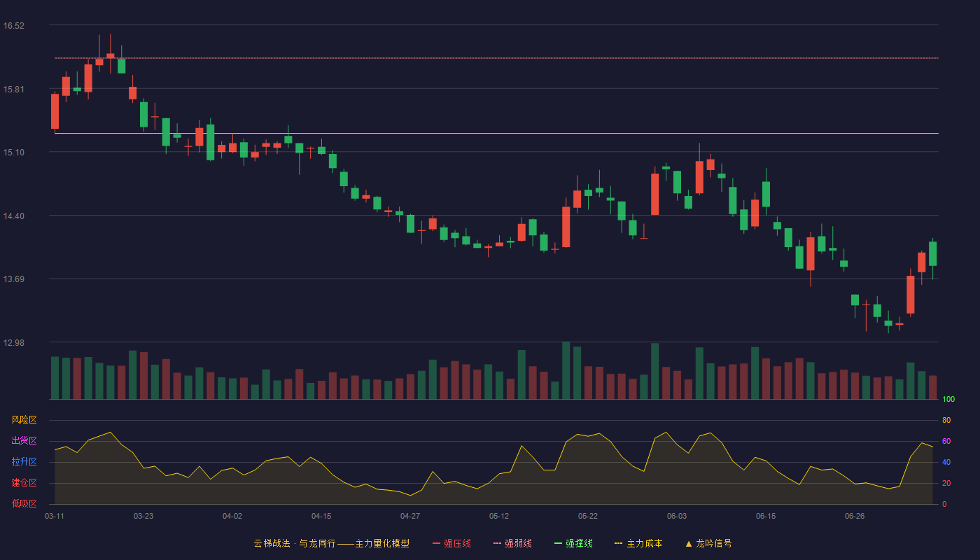Select the 低吸区 zone label
This screenshot has height=560, width=980.
(x=24, y=504)
